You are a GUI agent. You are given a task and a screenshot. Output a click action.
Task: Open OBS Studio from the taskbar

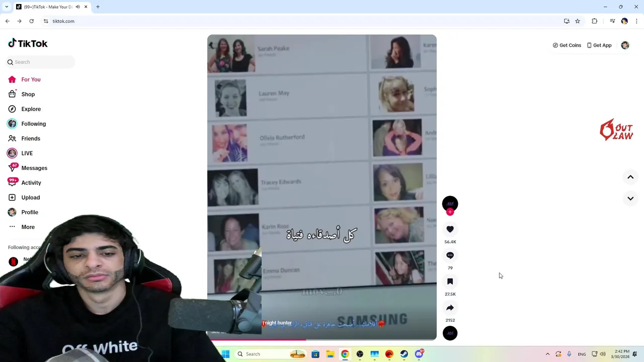[360, 354]
